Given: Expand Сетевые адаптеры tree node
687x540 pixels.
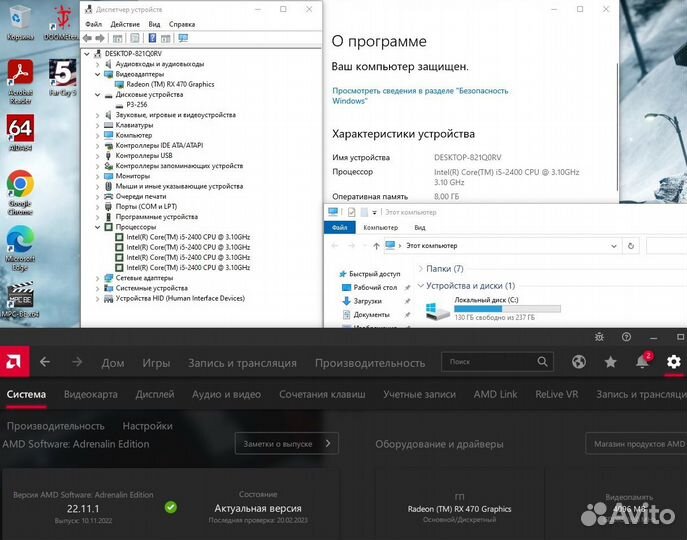Looking at the screenshot, I should tap(97, 278).
